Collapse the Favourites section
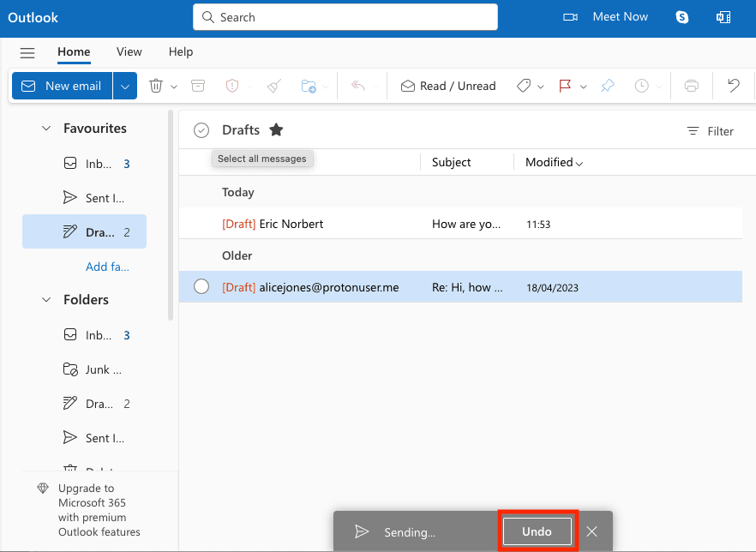The width and height of the screenshot is (756, 552). pyautogui.click(x=46, y=128)
